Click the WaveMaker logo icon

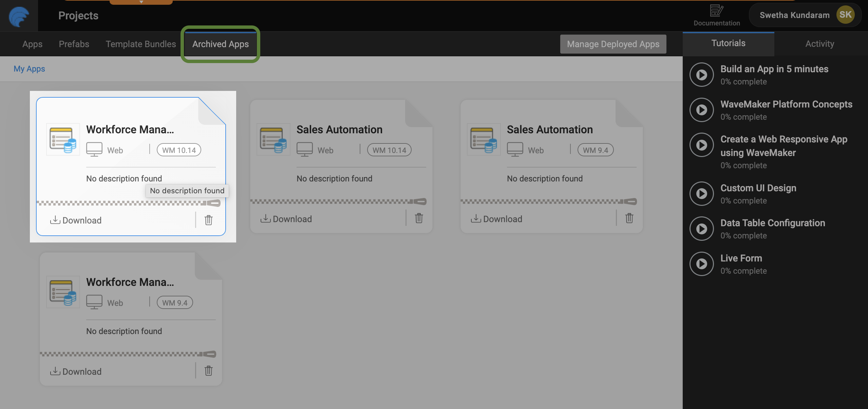point(19,16)
